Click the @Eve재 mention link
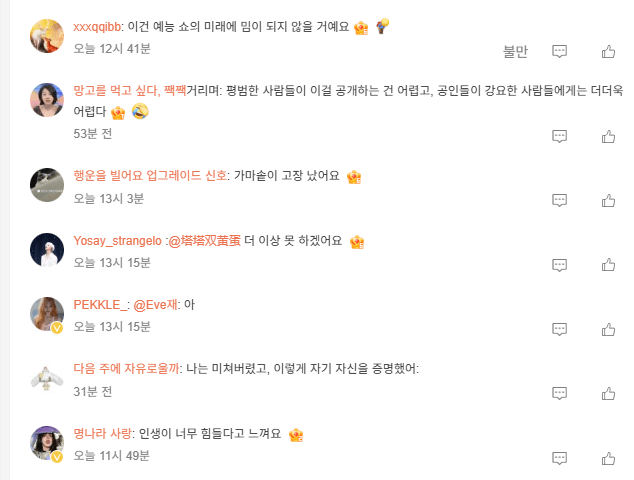Viewport: 634px width, 480px height. point(155,305)
